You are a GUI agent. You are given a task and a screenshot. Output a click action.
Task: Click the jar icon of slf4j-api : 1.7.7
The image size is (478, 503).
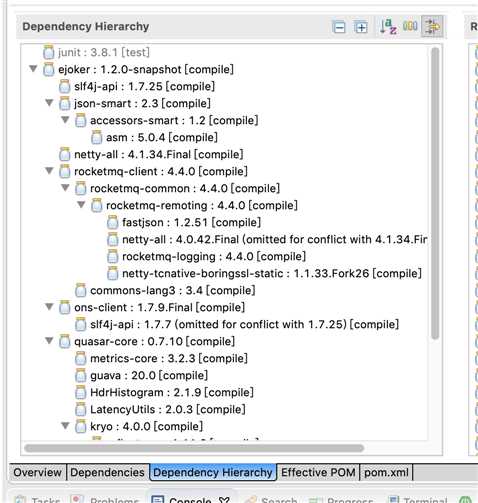tap(80, 324)
